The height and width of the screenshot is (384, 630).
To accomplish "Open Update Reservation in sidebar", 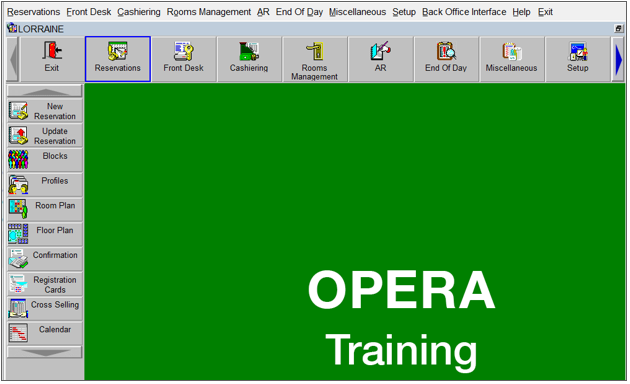I will [x=45, y=136].
